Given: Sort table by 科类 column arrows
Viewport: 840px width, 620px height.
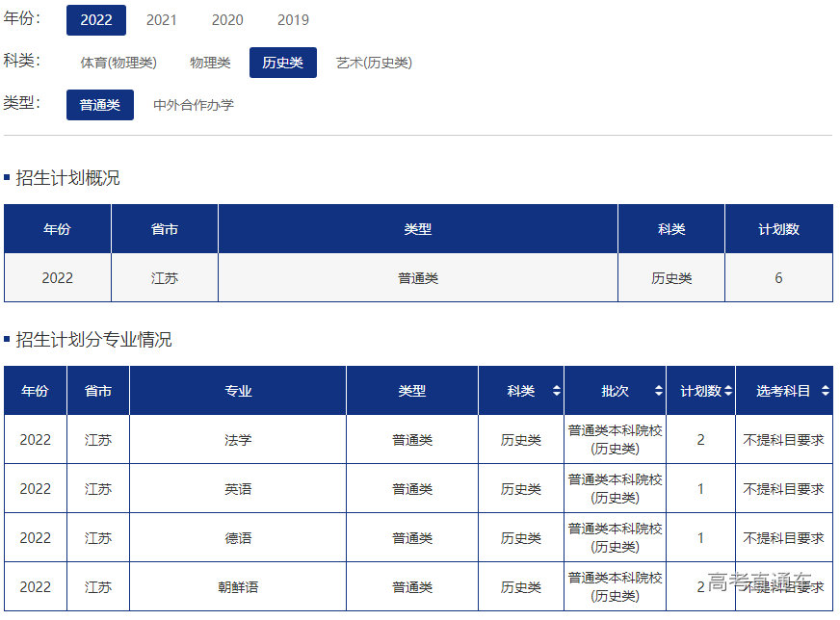Looking at the screenshot, I should coord(556,391).
